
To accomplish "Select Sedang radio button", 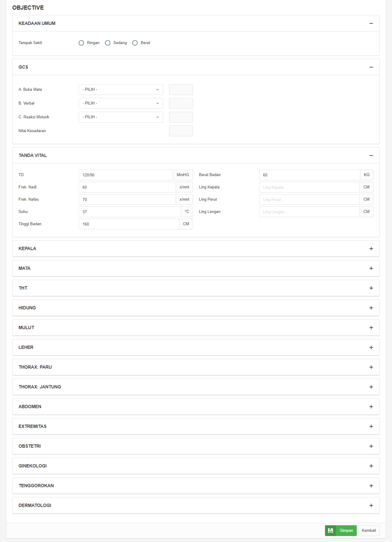I will coord(108,43).
